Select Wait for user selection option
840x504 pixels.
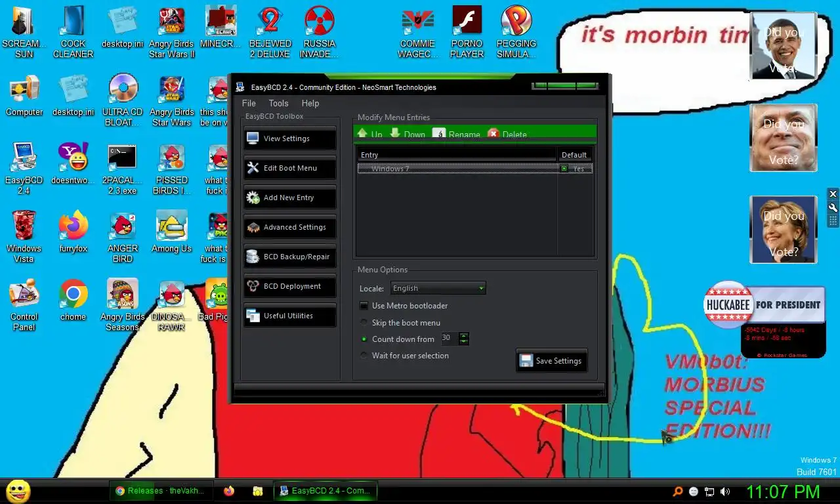[364, 356]
